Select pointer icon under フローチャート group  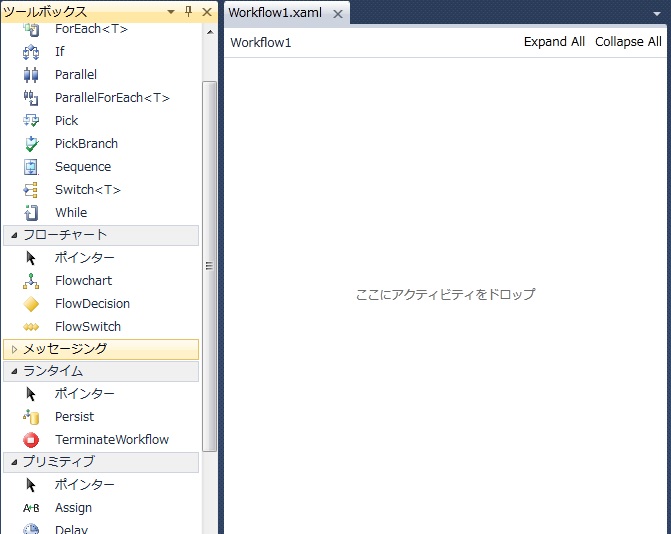pos(31,258)
